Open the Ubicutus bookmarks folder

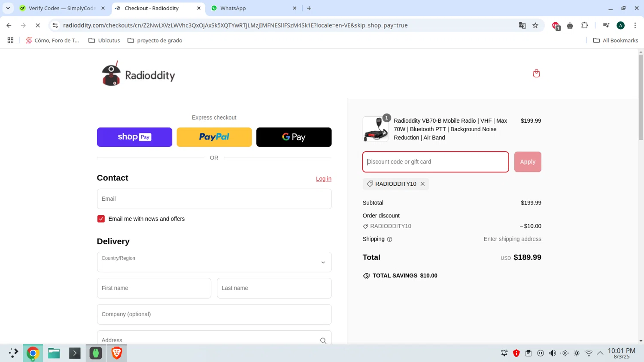click(104, 40)
